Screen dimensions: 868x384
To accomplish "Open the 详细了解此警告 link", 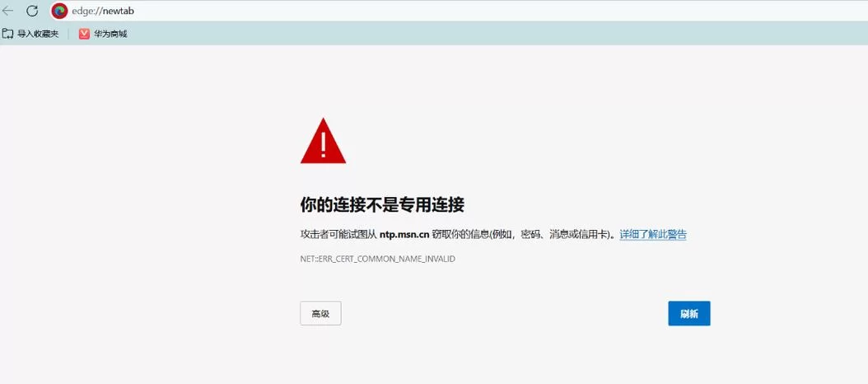I will coord(653,234).
